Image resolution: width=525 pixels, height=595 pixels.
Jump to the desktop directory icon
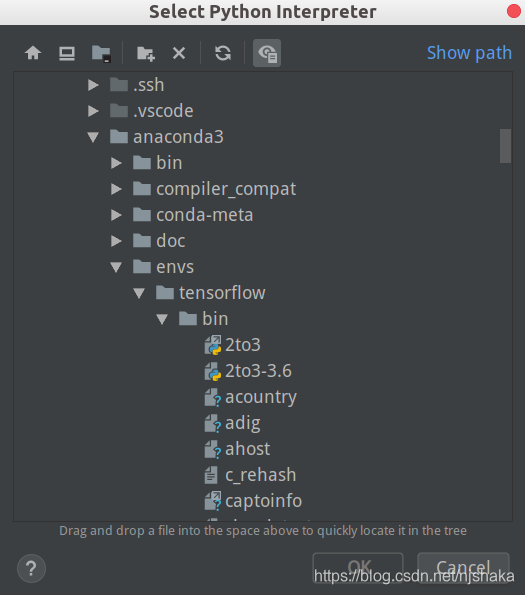67,54
